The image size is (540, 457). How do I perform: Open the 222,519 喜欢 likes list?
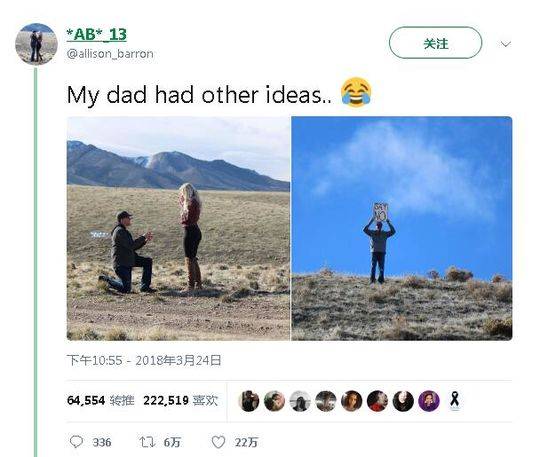181,401
